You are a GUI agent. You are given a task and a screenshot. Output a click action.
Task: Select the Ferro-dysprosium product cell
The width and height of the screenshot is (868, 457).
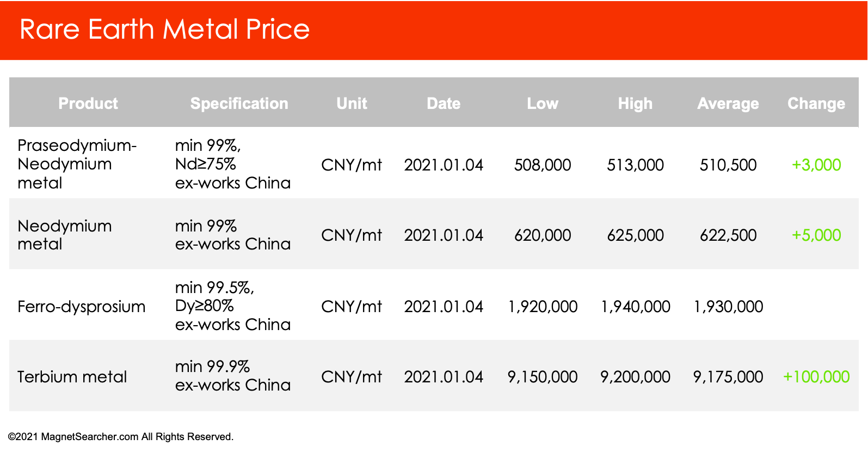click(x=81, y=307)
